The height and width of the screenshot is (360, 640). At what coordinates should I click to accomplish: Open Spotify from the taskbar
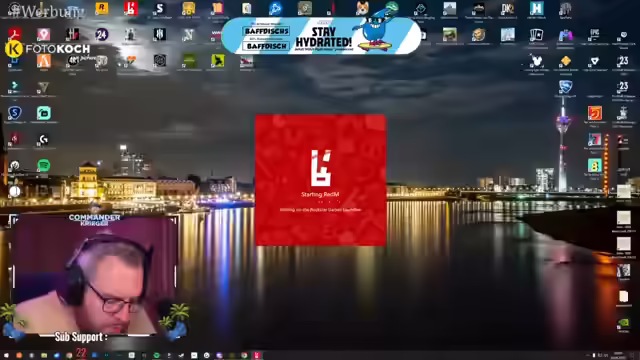pos(156,356)
